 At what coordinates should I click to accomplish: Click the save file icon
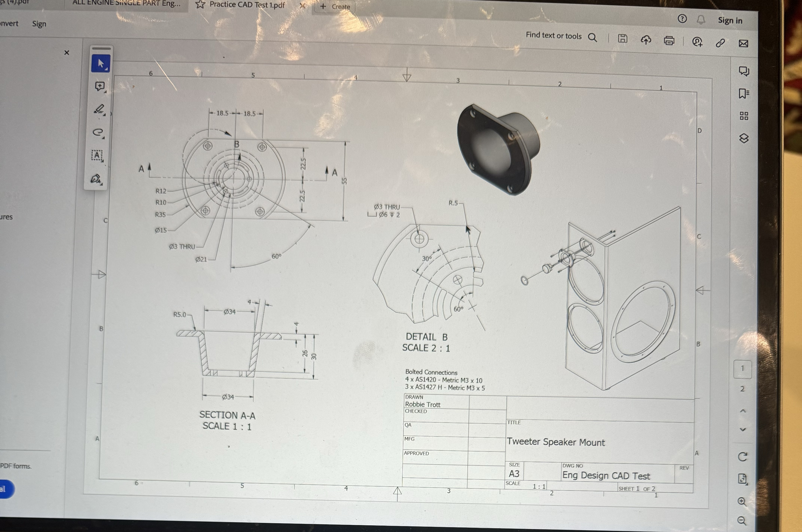coord(622,39)
